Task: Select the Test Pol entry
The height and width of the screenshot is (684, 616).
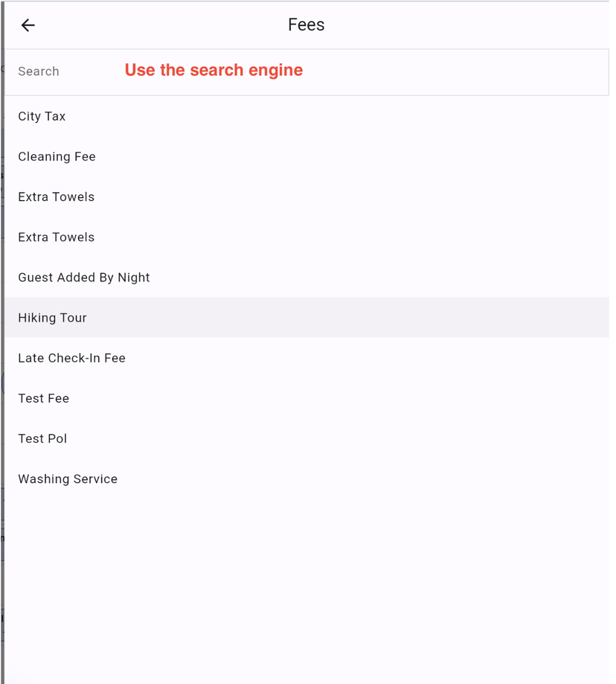Action: point(307,438)
